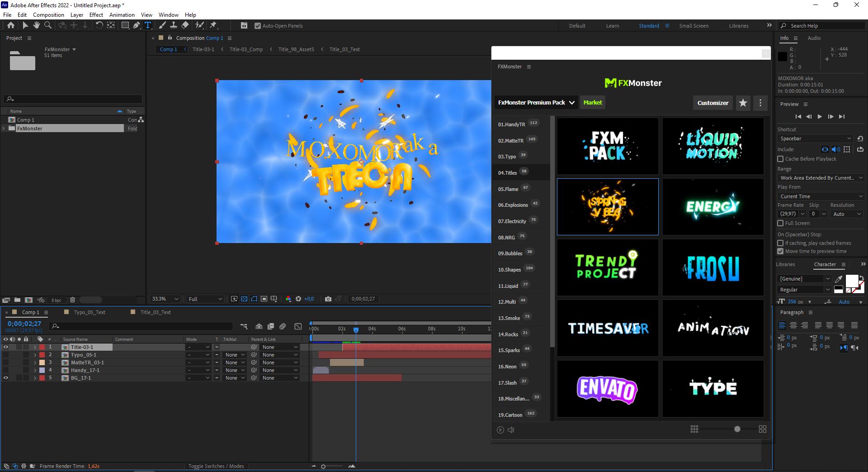Select the Home icon in the toolbar
868x472 pixels.
tap(11, 25)
